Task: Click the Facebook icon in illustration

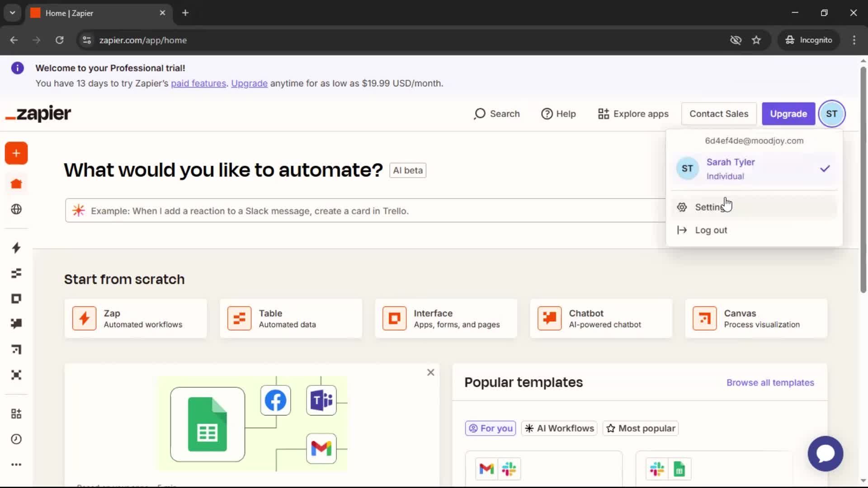Action: click(x=275, y=400)
